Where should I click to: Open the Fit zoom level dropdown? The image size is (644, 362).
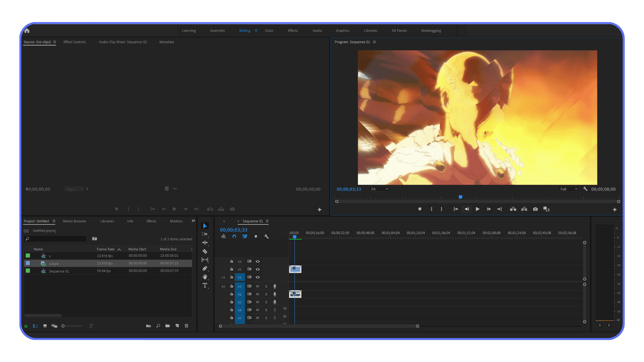point(379,189)
